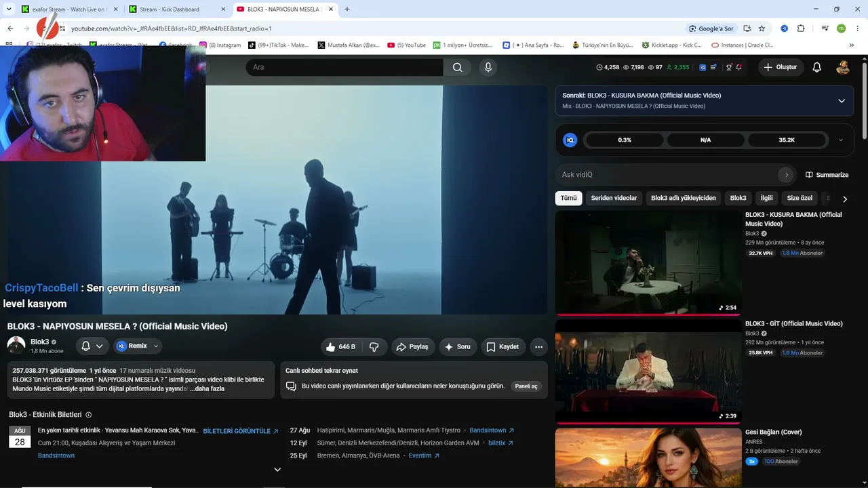This screenshot has height=488, width=868.
Task: Bookmark this page with the star icon
Action: click(x=762, y=28)
